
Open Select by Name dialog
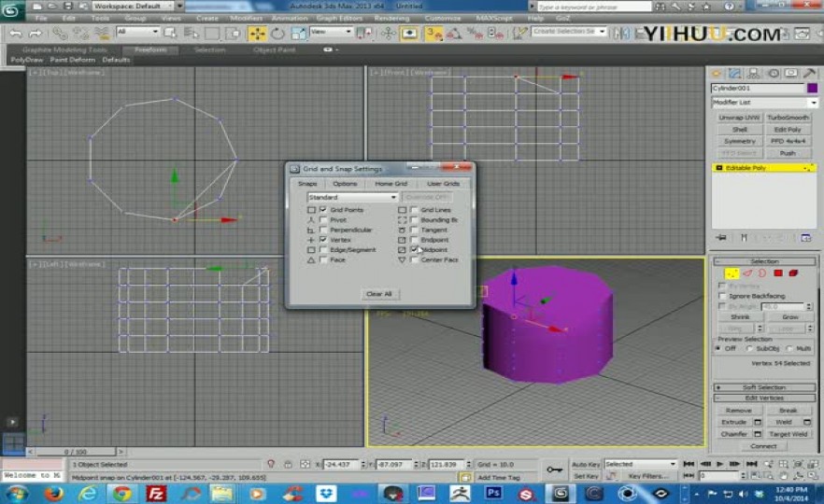(192, 34)
